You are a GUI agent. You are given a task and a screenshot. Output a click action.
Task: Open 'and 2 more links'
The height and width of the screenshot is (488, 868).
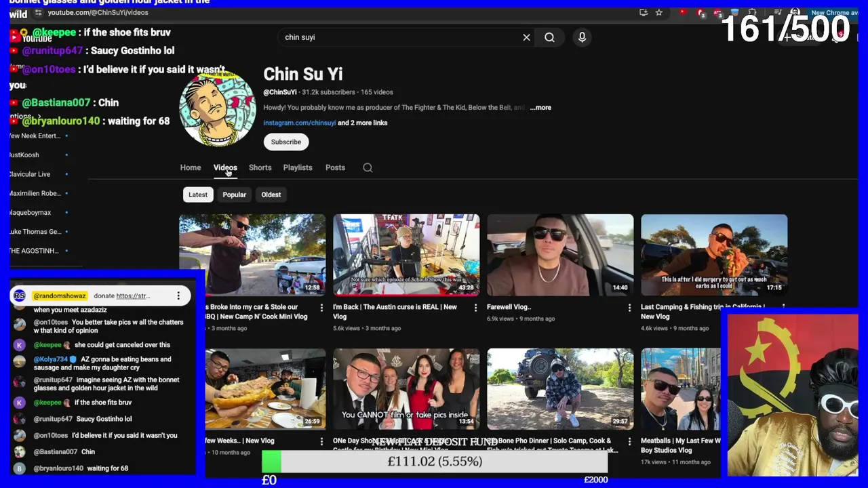pyautogui.click(x=363, y=123)
